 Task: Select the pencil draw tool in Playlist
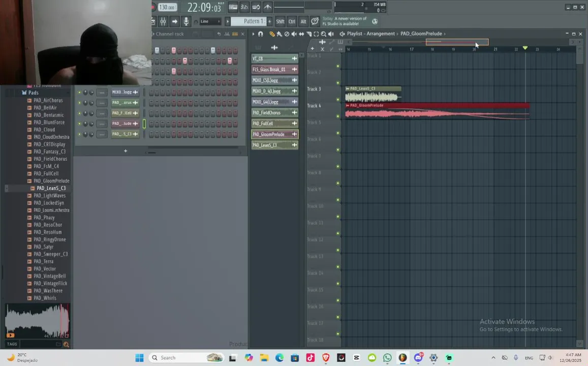tap(272, 34)
